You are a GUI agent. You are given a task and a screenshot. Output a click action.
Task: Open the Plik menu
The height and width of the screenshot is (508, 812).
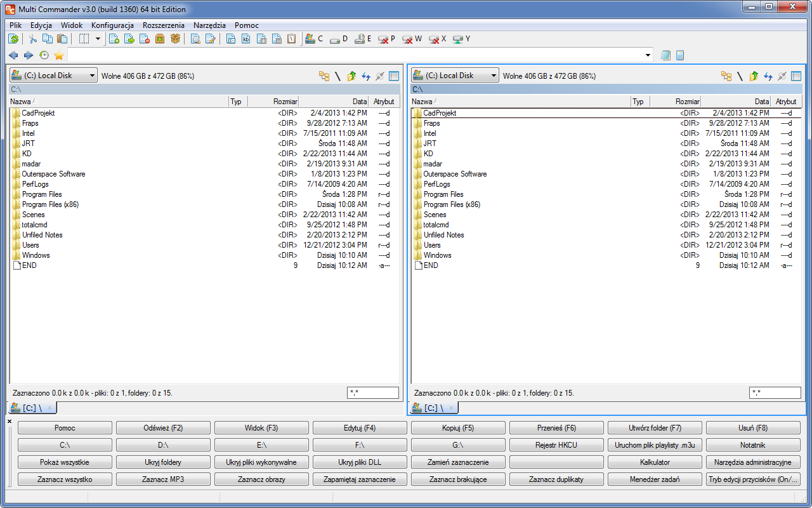coord(16,25)
